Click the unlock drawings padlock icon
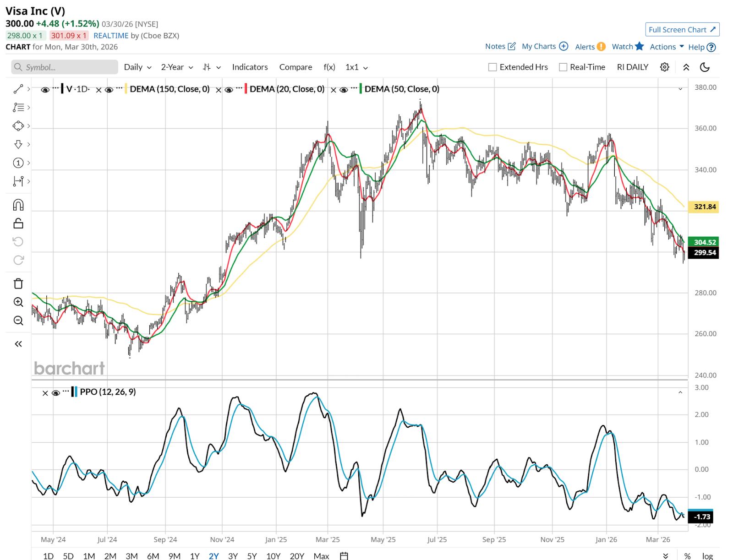The height and width of the screenshot is (560, 733). pos(18,223)
